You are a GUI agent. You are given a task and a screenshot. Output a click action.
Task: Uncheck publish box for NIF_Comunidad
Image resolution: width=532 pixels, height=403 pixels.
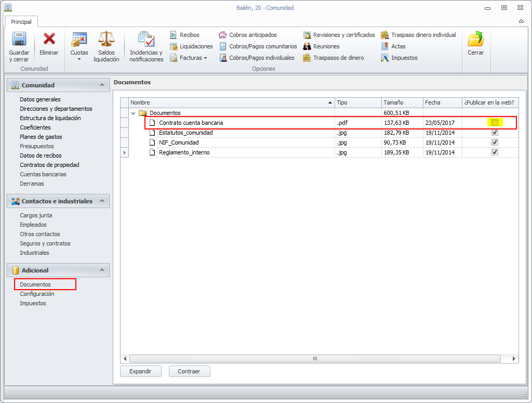495,142
